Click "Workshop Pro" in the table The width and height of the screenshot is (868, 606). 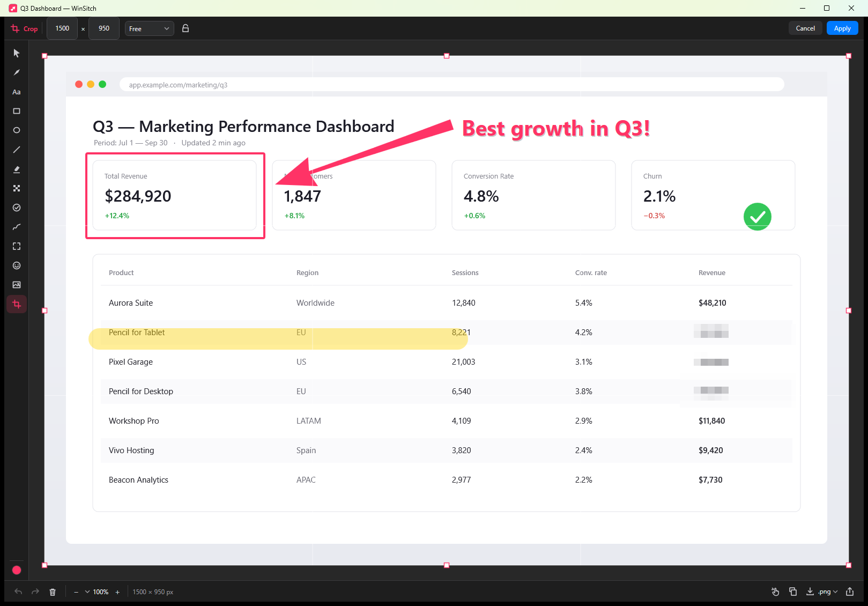click(134, 421)
